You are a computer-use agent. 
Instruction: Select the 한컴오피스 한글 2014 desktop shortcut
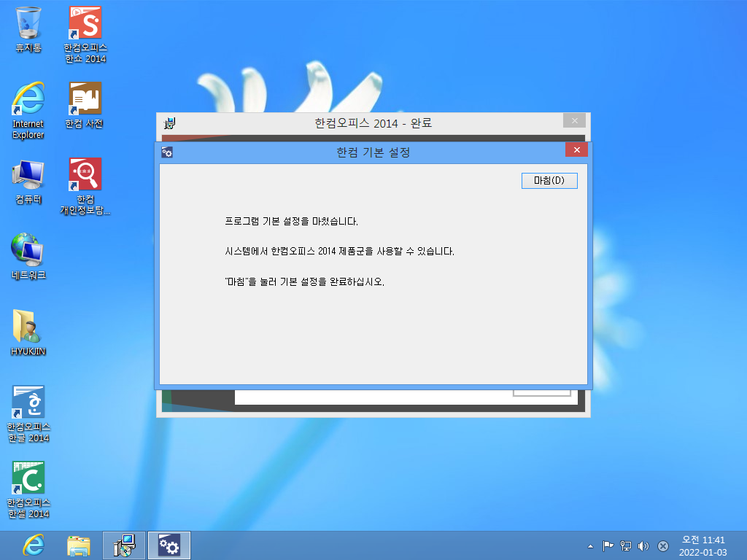tap(28, 414)
